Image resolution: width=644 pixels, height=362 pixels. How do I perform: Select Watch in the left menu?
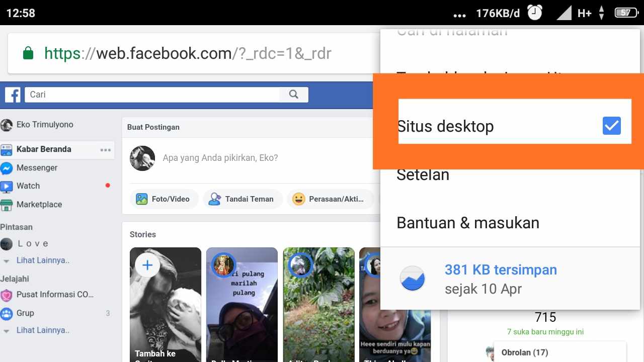coord(28,186)
